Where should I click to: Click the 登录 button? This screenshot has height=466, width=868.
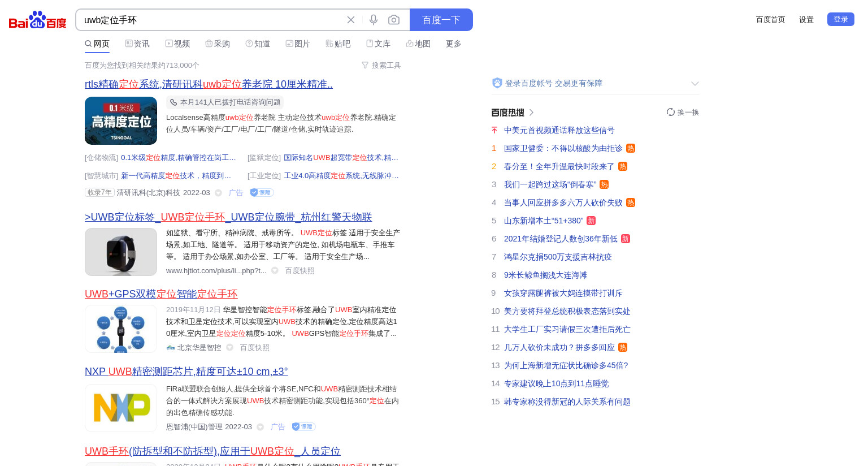pos(841,19)
